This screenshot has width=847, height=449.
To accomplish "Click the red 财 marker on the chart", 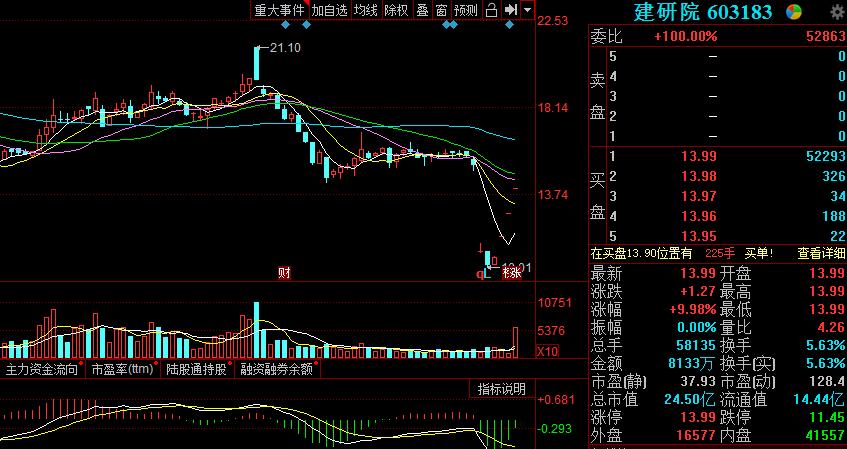I will click(x=284, y=273).
